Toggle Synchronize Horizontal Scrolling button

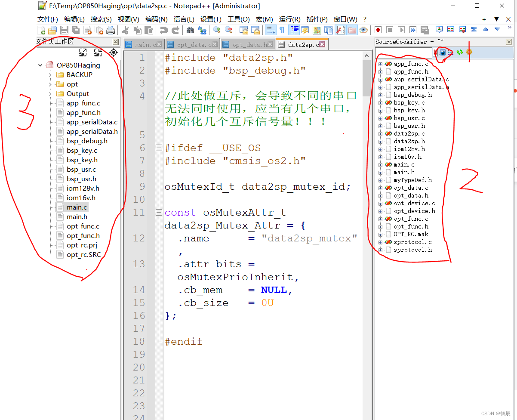pyautogui.click(x=255, y=30)
